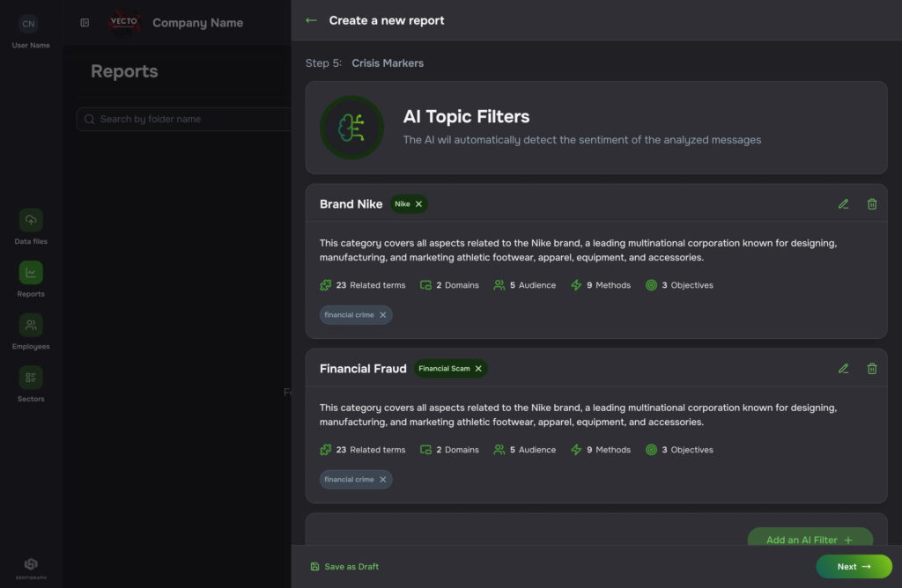
Task: Remove the Financial Scam tag
Action: coord(478,369)
